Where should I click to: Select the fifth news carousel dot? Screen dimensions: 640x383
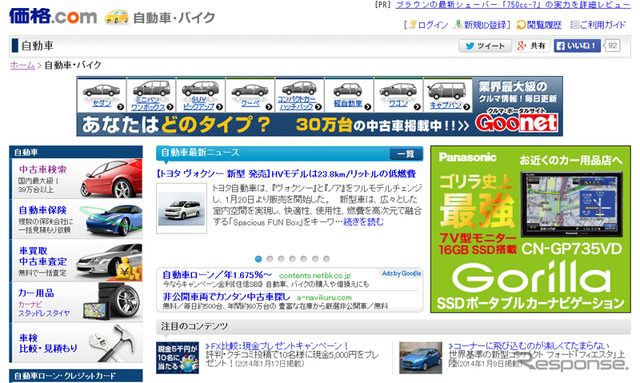304,259
